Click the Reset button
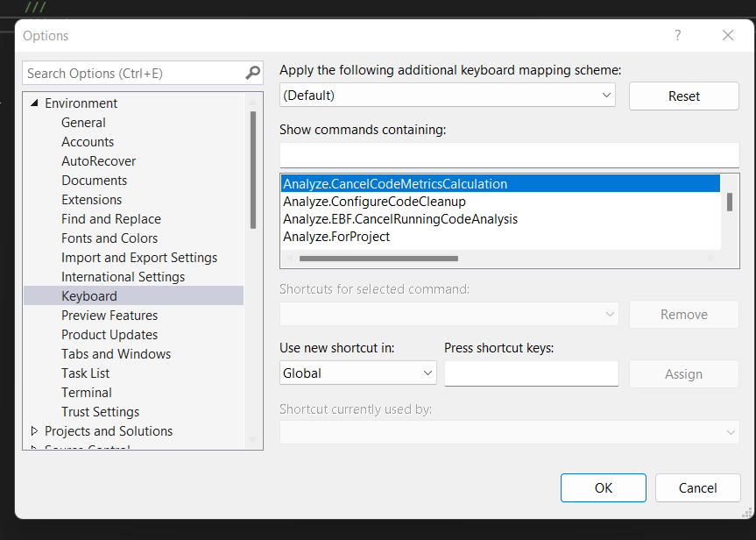Viewport: 756px width, 540px height. [683, 95]
